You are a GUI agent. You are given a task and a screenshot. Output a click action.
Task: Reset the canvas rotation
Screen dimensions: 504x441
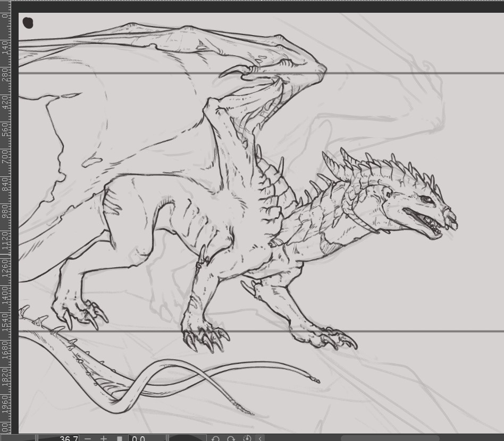click(247, 438)
